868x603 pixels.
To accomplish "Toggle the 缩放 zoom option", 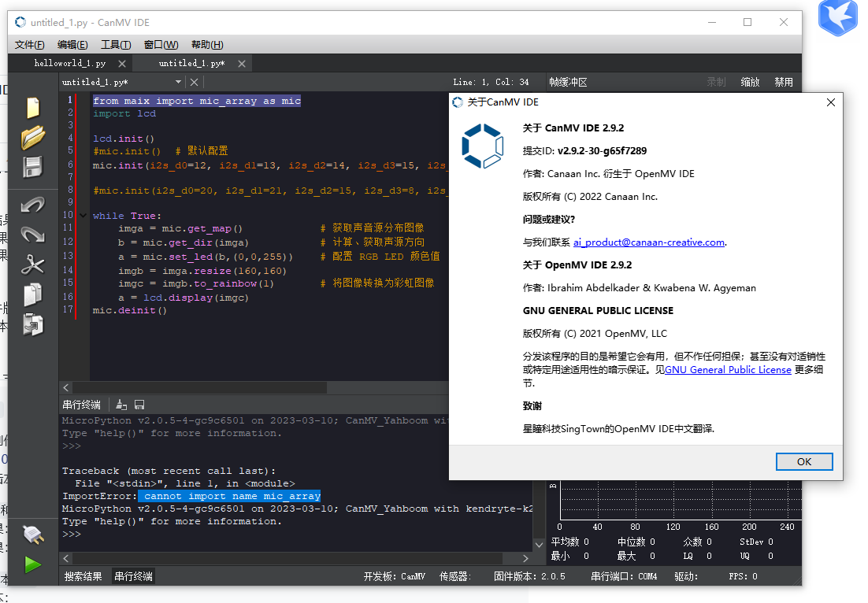I will coord(750,82).
